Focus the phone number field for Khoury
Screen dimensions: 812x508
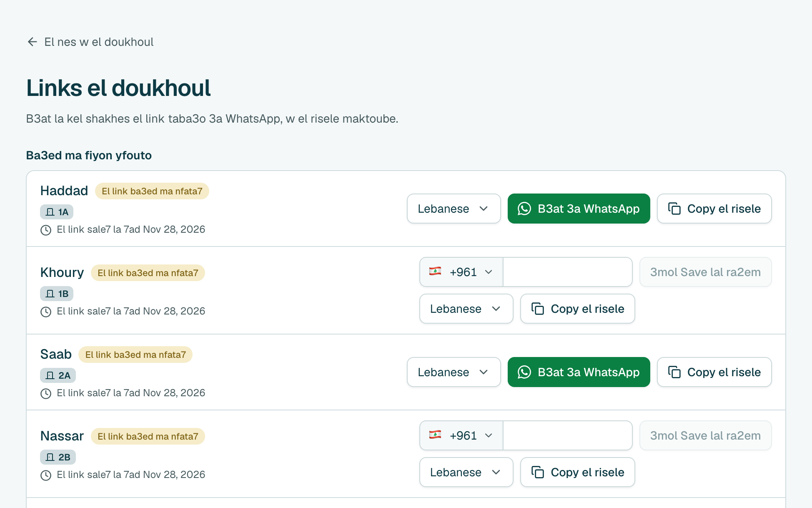tap(567, 272)
